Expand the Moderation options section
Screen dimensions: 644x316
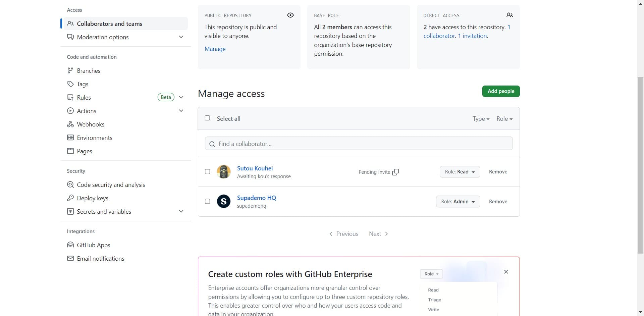tap(181, 37)
